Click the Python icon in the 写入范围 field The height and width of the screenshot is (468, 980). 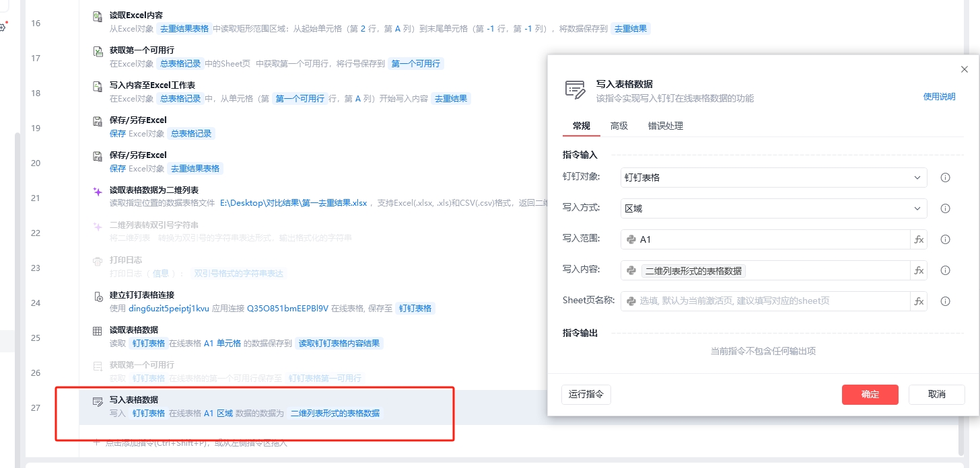631,239
